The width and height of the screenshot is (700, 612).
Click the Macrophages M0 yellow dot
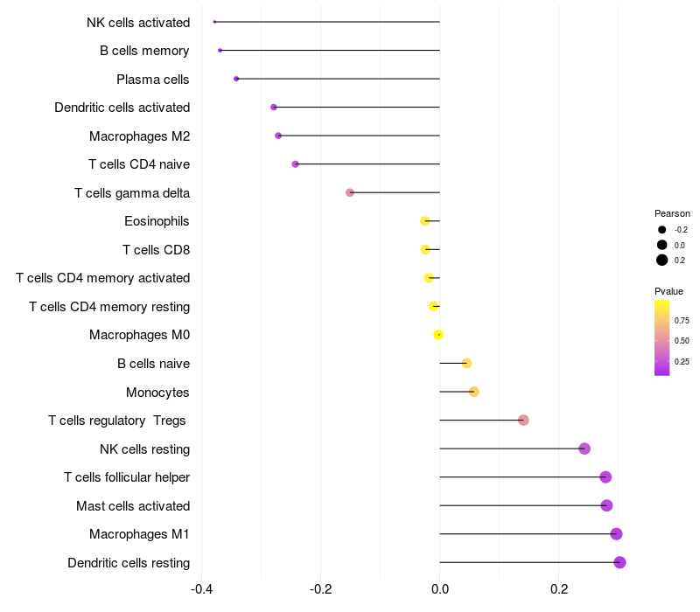tap(438, 335)
